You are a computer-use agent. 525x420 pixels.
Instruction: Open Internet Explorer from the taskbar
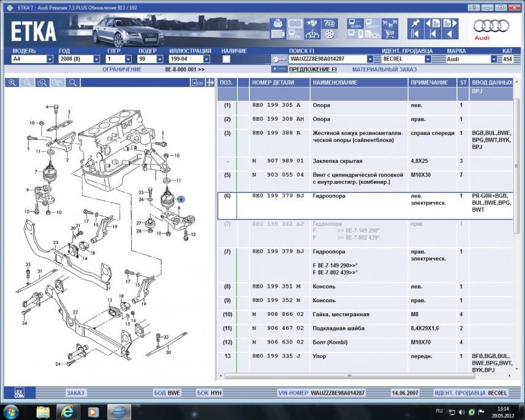coord(68,410)
